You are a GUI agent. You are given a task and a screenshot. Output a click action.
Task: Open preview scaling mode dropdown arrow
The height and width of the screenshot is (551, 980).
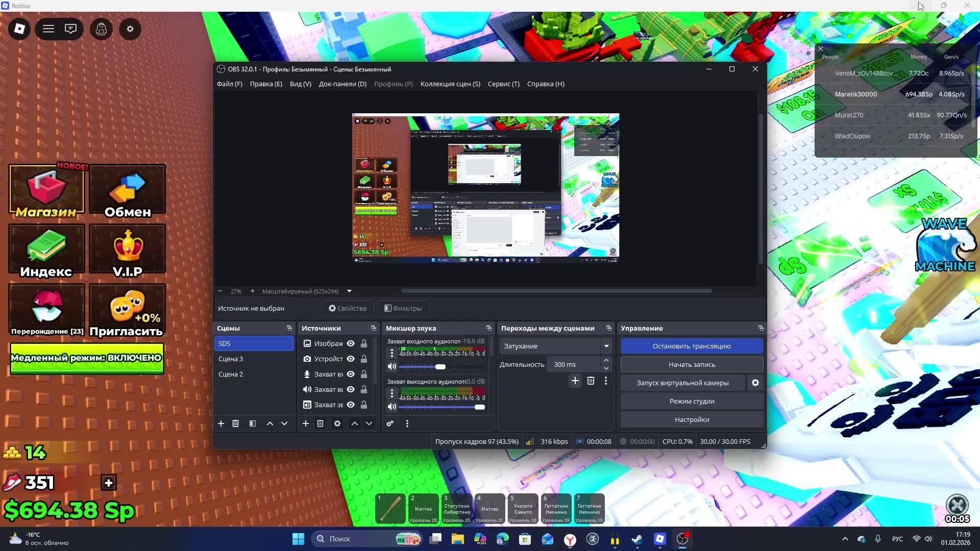(349, 291)
